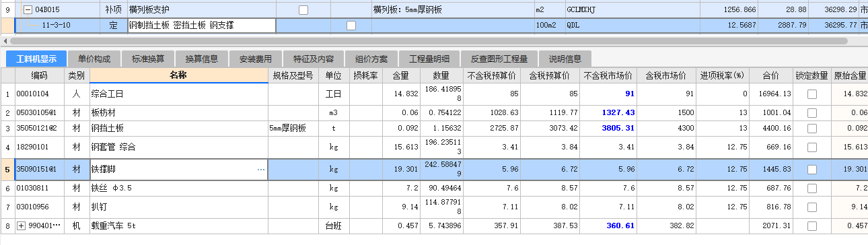Open the 说明信息 tab
The image size is (868, 245).
[x=565, y=59]
